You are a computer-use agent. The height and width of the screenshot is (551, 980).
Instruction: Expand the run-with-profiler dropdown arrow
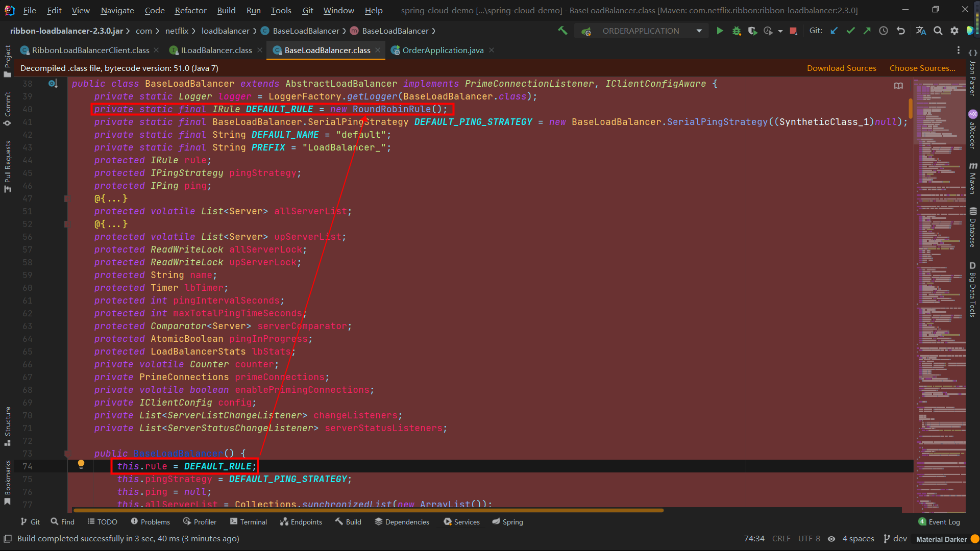coord(780,31)
